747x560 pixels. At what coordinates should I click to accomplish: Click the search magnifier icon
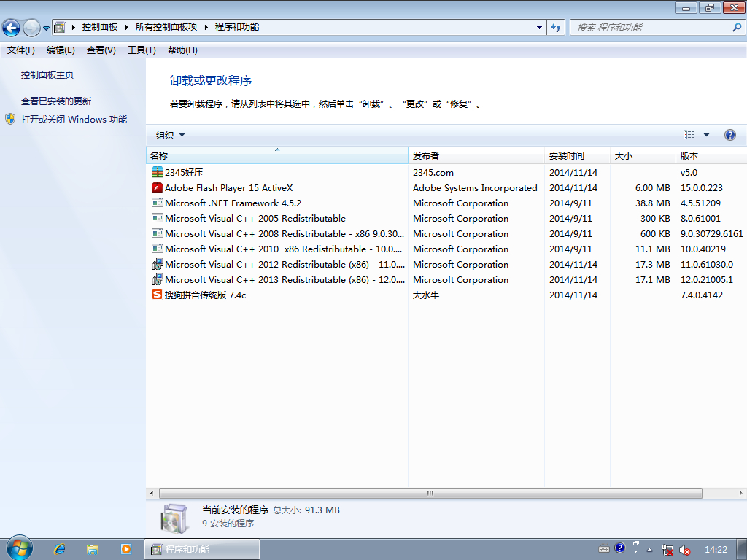click(737, 28)
